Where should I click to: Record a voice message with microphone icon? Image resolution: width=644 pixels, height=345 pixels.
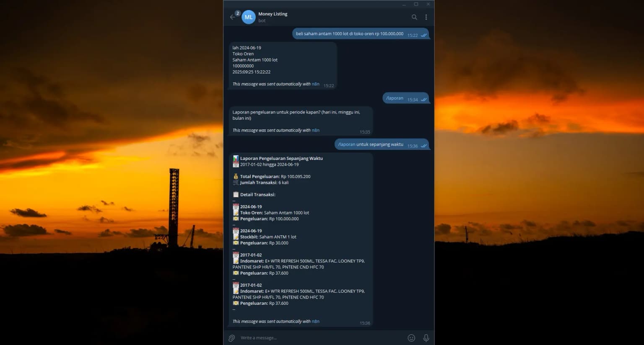(426, 338)
